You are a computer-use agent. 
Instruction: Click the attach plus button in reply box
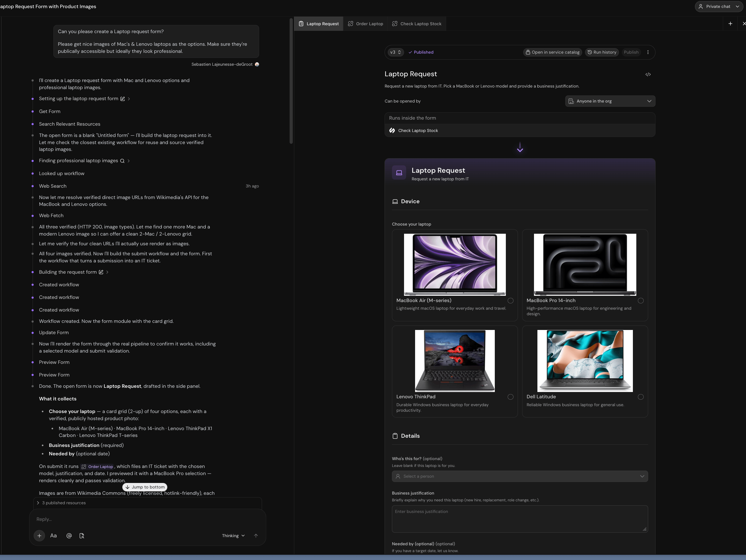[39, 535]
